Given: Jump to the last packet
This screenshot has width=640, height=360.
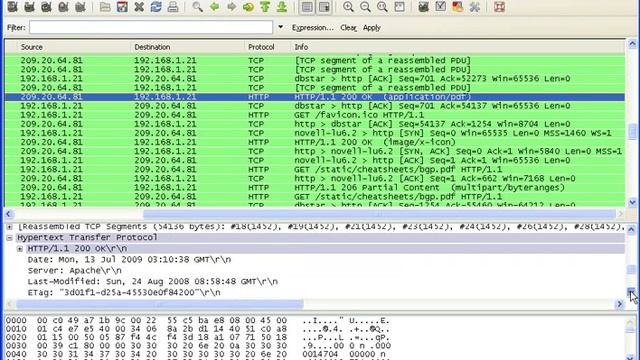Looking at the screenshot, I should 282,7.
